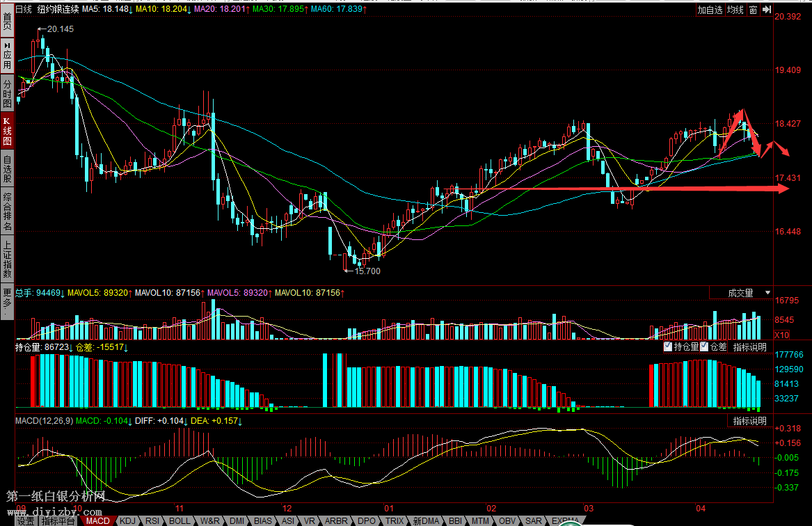Expand the 应用 sidebar panel
812x526 pixels.
click(7, 55)
